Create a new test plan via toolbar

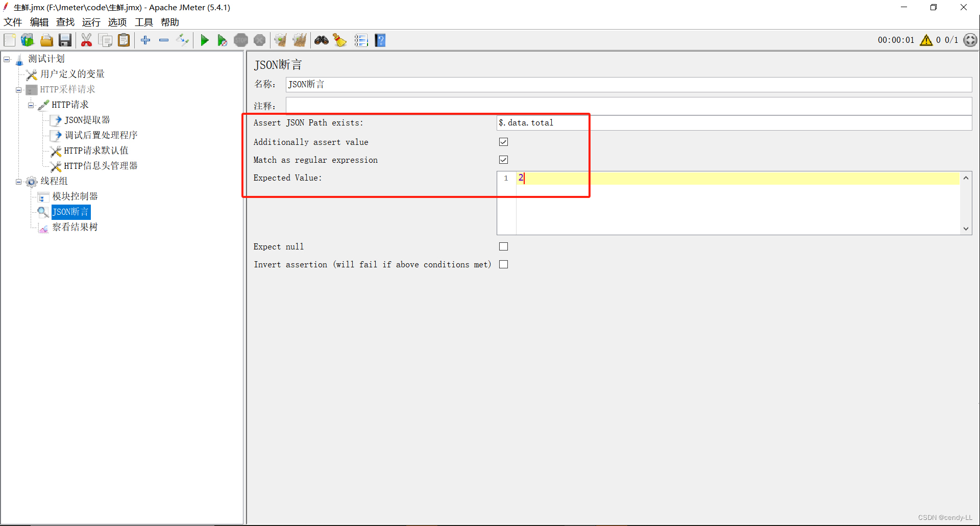pos(10,40)
